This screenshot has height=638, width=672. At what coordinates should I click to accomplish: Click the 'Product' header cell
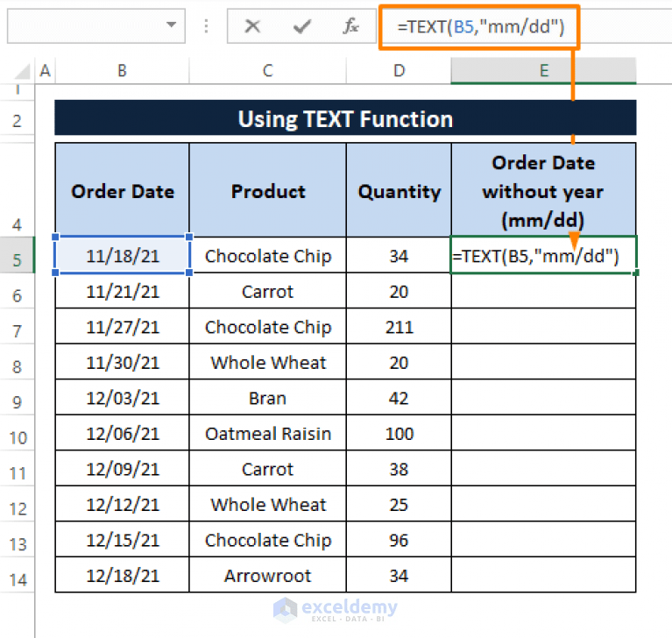point(267,190)
